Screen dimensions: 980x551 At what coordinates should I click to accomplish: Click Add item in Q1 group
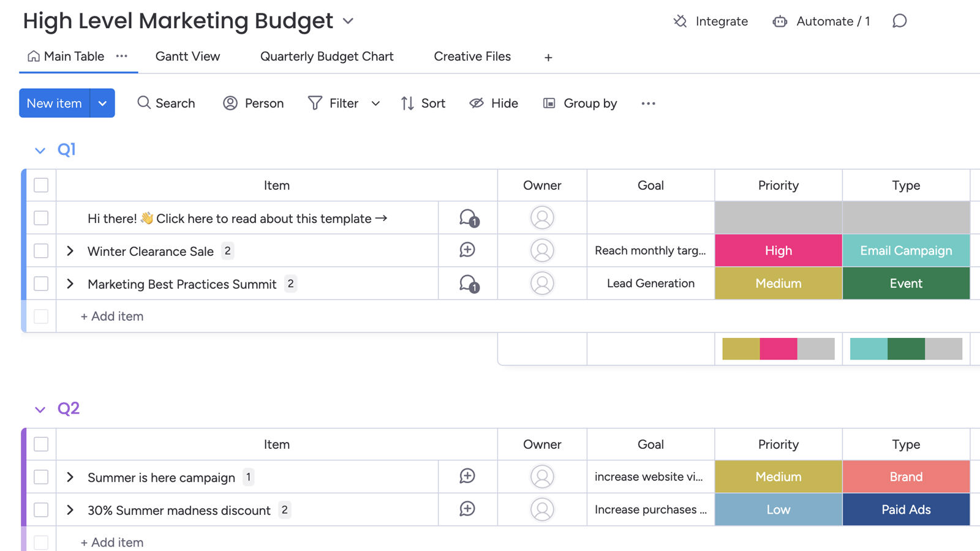coord(112,317)
